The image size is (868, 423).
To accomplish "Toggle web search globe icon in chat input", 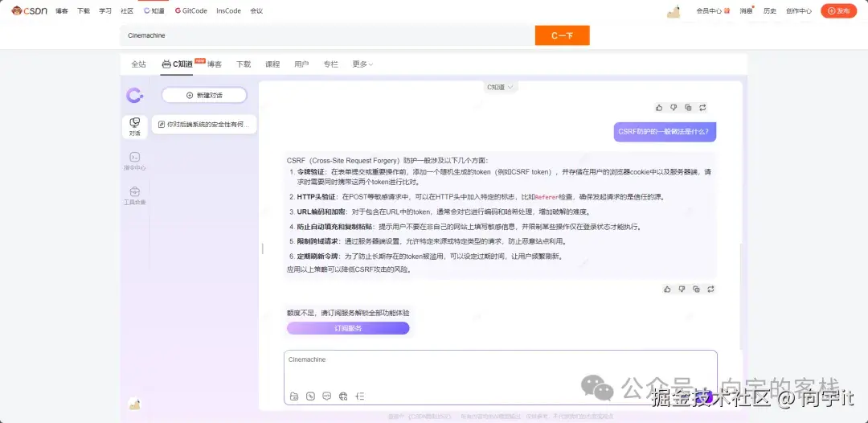I will 343,396.
